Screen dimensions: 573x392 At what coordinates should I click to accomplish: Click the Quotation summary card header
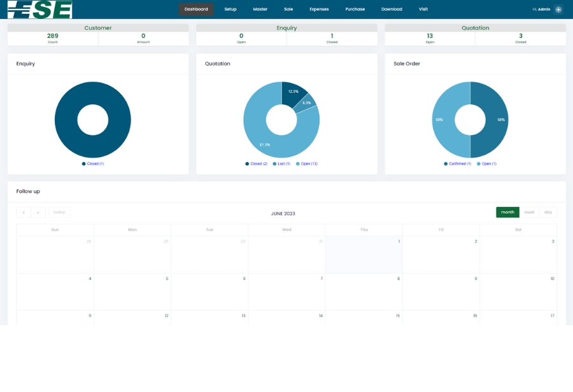pyautogui.click(x=475, y=28)
